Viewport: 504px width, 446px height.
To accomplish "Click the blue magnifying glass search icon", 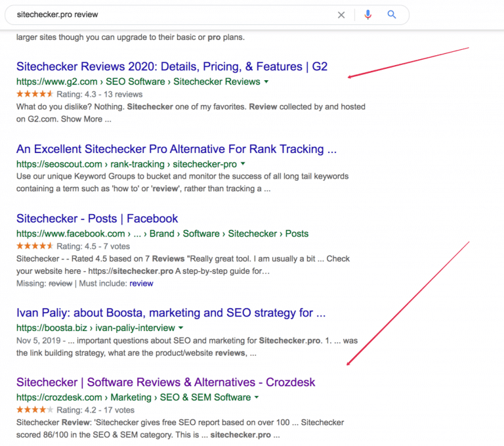I will pyautogui.click(x=392, y=14).
